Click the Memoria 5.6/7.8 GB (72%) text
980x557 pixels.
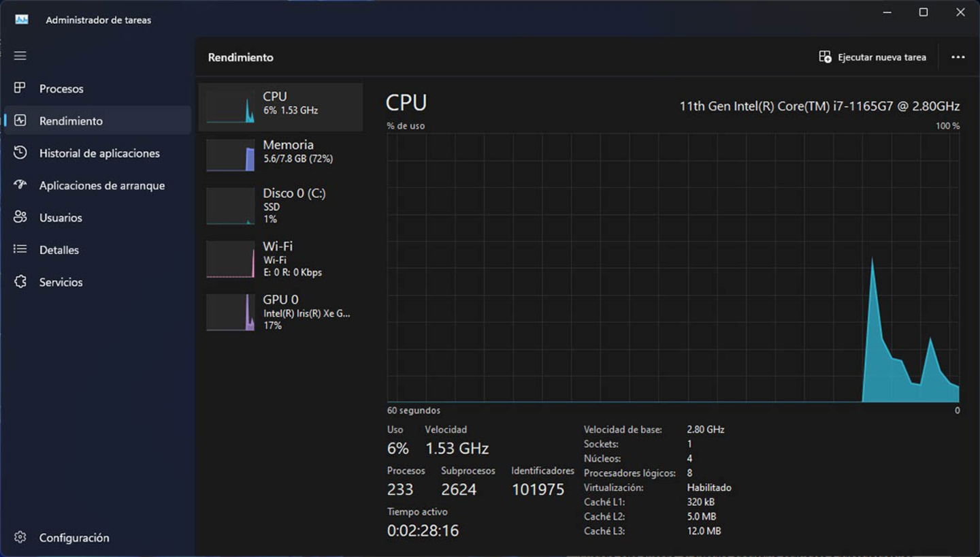point(298,159)
